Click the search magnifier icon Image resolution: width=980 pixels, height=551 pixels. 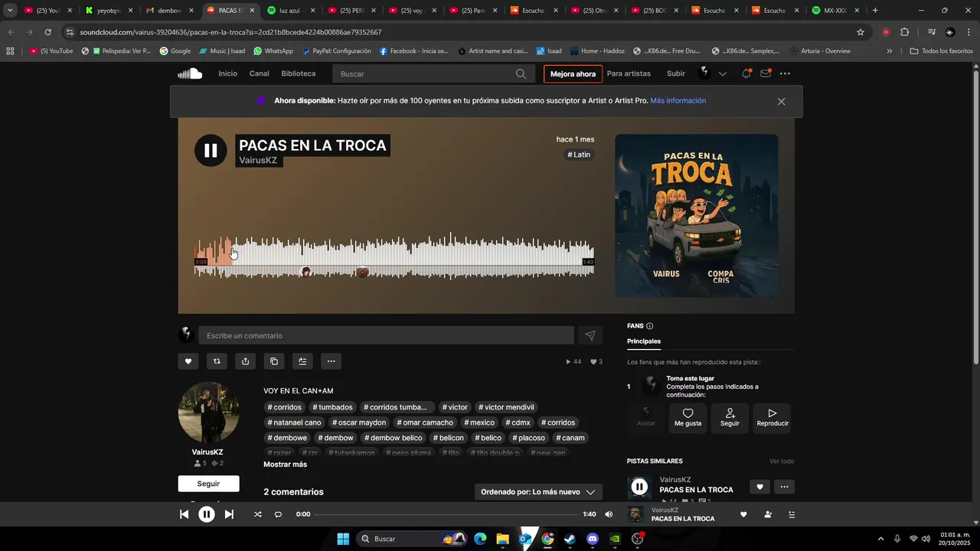coord(521,74)
